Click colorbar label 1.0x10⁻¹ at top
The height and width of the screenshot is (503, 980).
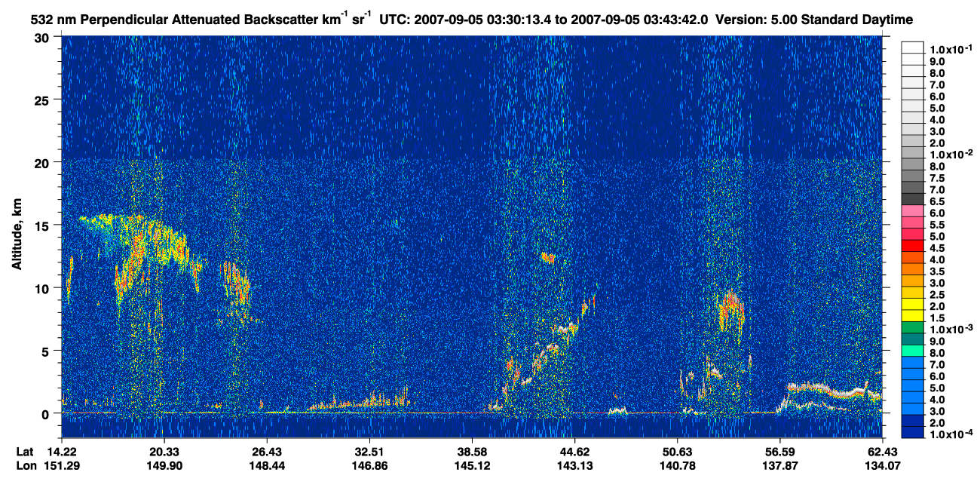949,49
